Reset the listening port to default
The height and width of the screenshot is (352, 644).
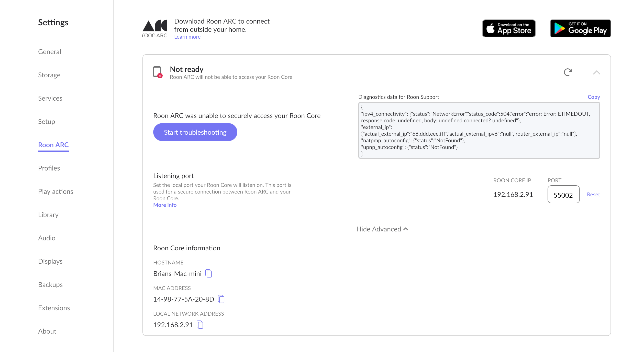click(x=593, y=194)
